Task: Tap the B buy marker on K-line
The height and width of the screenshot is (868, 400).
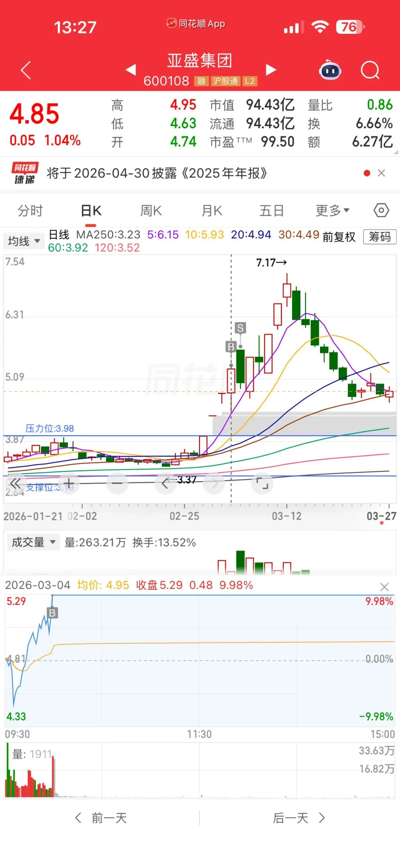Action: coord(231,347)
